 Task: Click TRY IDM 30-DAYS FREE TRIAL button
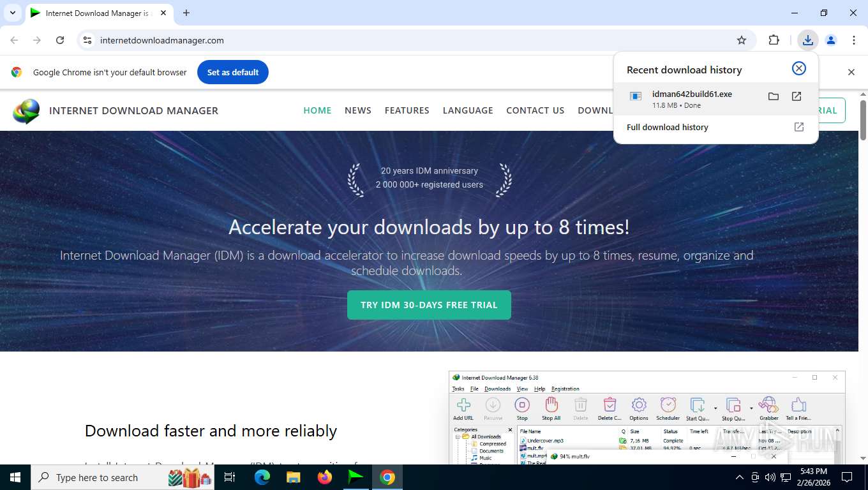tap(429, 305)
